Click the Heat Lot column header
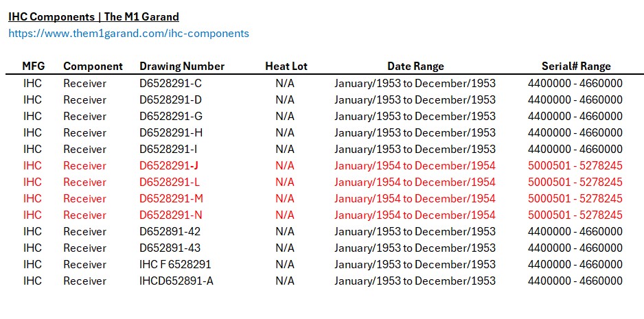 click(286, 66)
